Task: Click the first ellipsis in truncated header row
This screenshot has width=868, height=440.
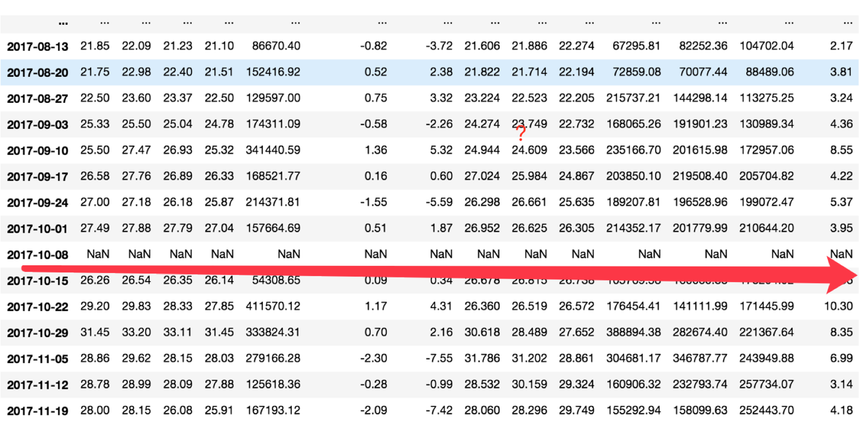Action: point(63,23)
